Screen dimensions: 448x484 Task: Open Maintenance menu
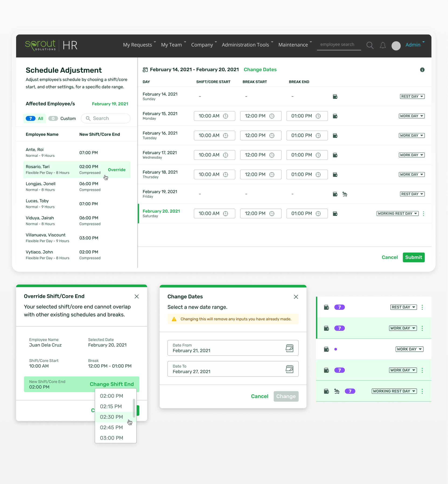click(295, 45)
